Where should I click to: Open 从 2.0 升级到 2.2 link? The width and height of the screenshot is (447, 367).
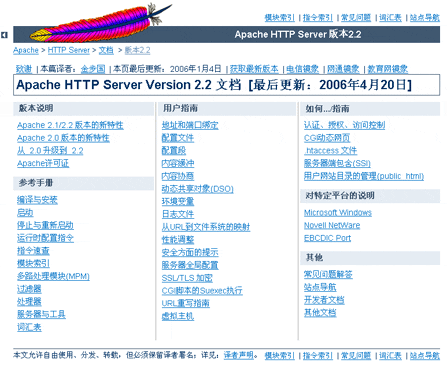pyautogui.click(x=50, y=151)
